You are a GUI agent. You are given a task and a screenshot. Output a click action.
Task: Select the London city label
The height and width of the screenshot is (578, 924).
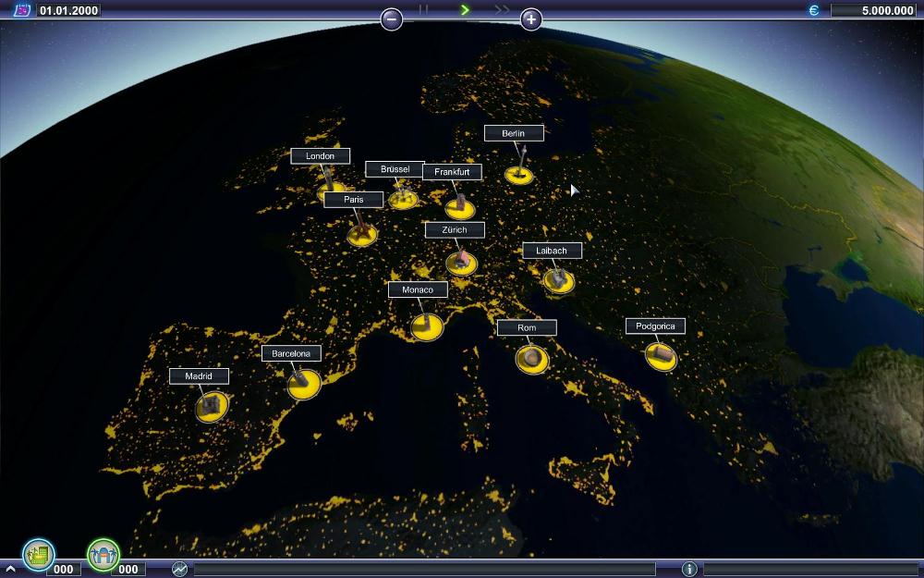coord(320,156)
